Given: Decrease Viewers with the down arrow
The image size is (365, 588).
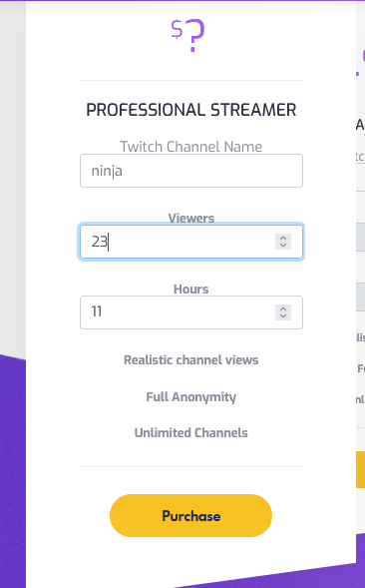Looking at the screenshot, I should coord(283,246).
